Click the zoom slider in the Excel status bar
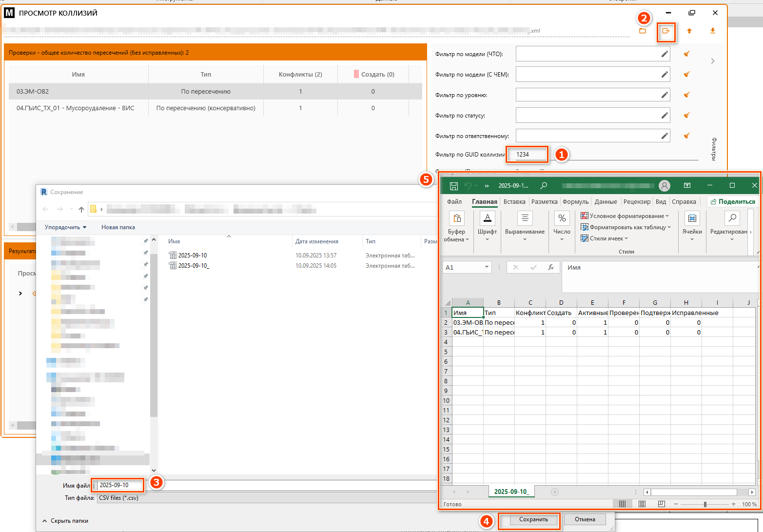The height and width of the screenshot is (532, 763). (705, 504)
